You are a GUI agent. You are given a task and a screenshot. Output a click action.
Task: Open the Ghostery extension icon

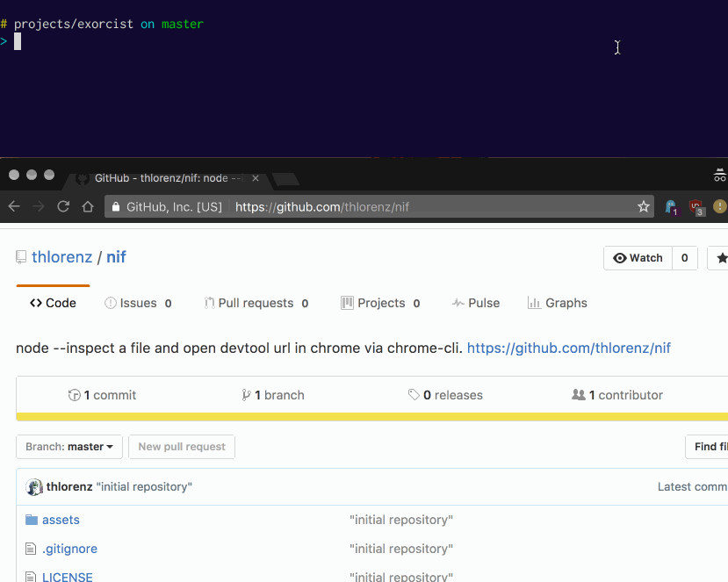671,207
